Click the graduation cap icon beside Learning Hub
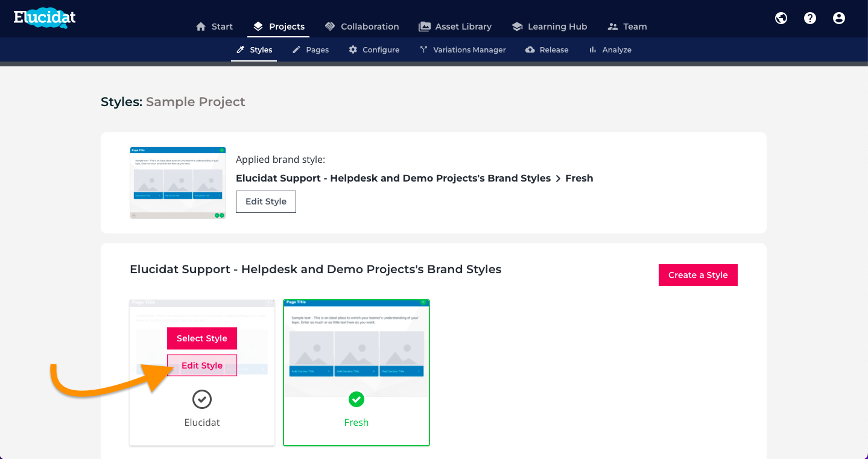Screen dimensions: 868x459 pos(517,27)
